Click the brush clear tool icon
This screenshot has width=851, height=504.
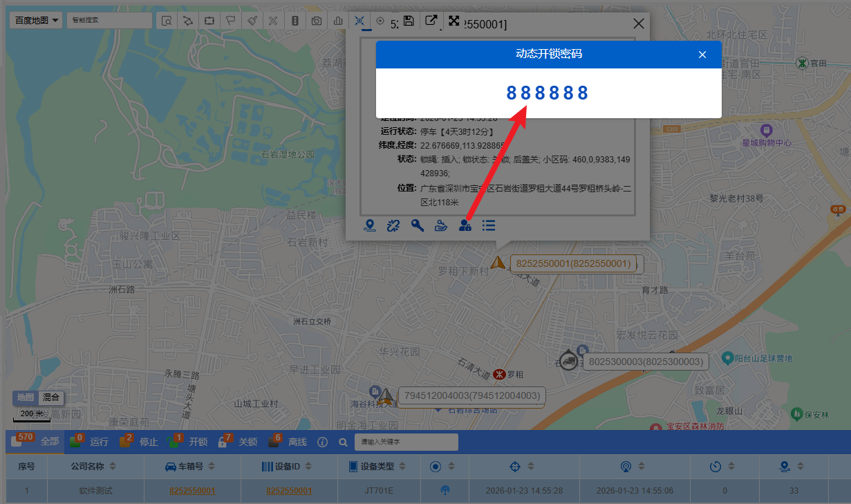tap(252, 21)
